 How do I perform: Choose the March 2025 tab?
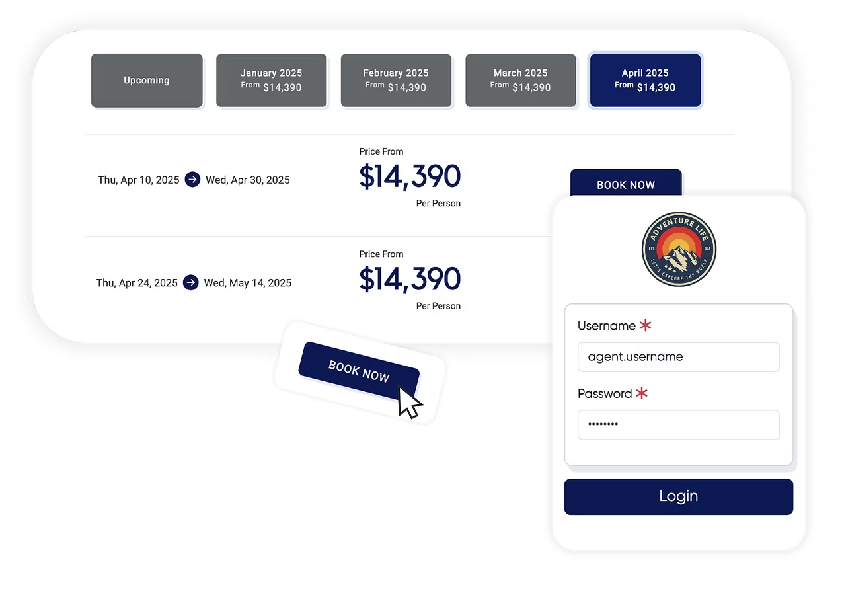[x=520, y=81]
